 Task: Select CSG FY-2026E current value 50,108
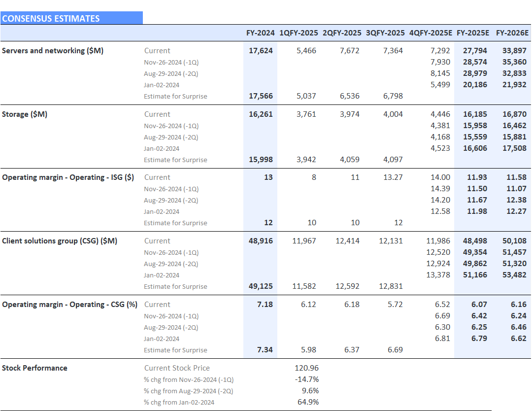click(514, 241)
